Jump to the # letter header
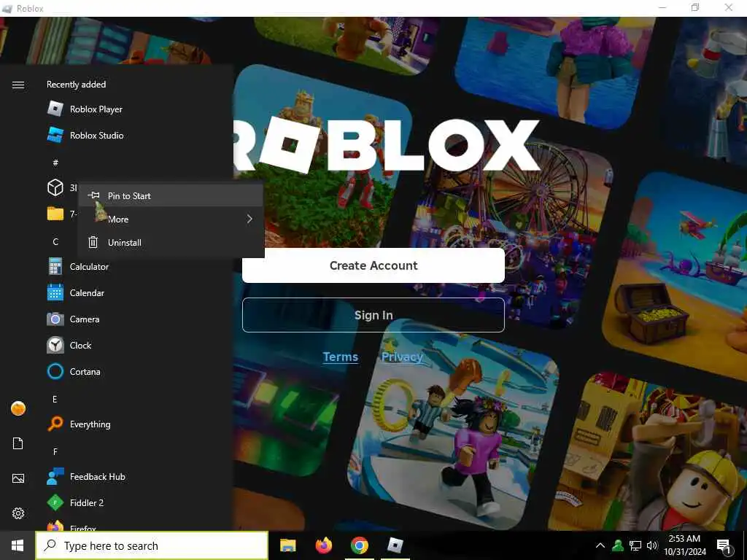The height and width of the screenshot is (560, 747). click(x=55, y=163)
